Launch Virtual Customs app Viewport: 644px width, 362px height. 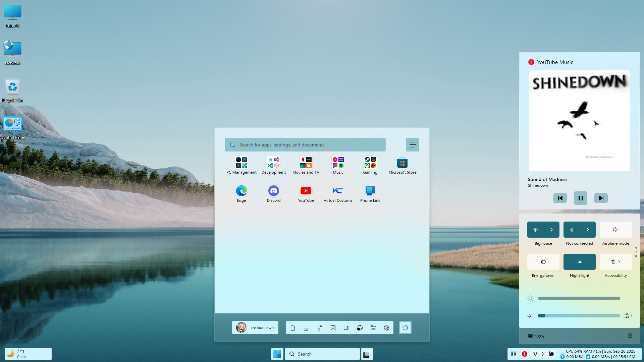(338, 194)
